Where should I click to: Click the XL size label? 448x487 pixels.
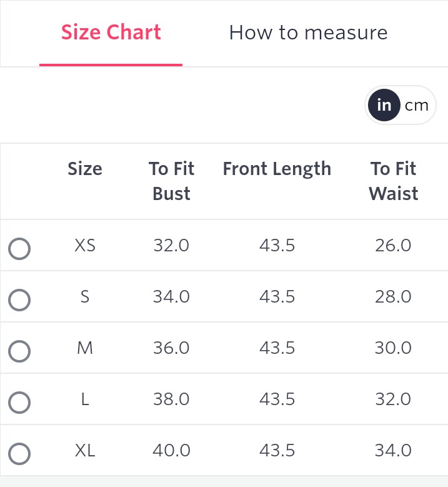click(85, 450)
